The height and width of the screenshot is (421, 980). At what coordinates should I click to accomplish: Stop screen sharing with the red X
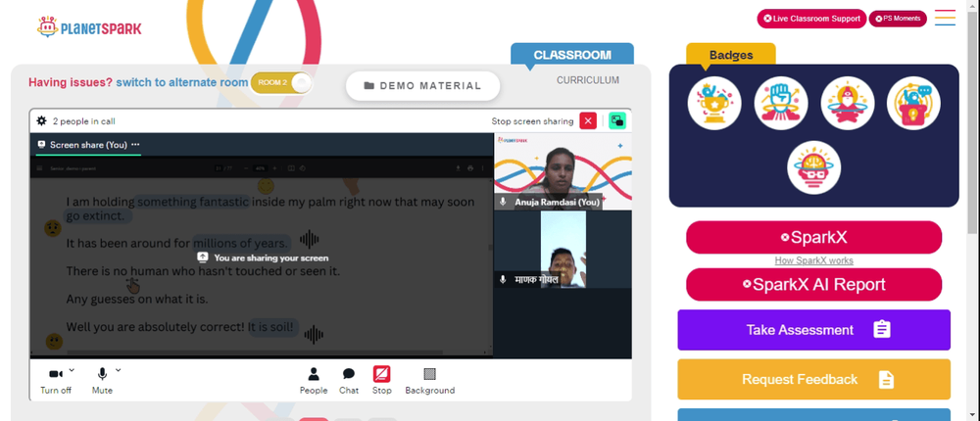click(x=587, y=121)
